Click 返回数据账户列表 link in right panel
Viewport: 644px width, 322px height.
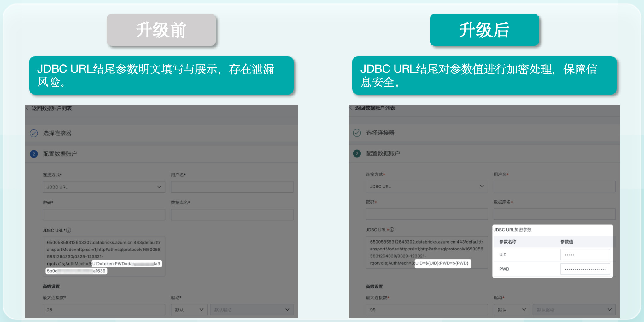(375, 108)
